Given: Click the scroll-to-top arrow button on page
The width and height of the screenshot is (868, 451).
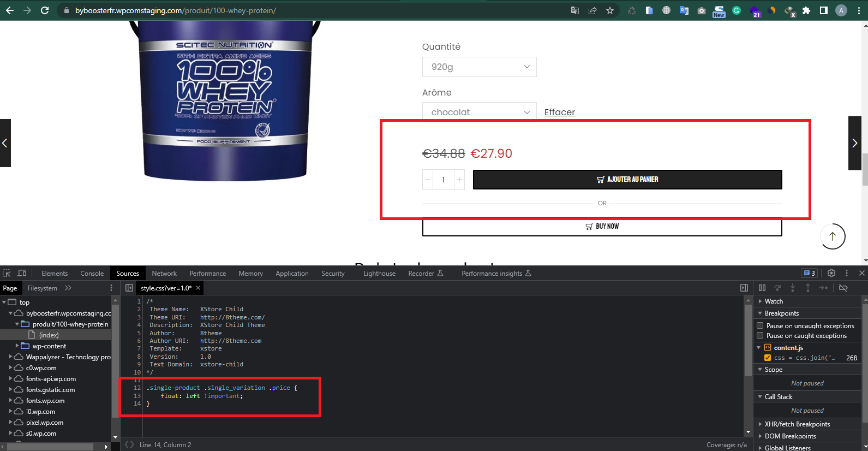Looking at the screenshot, I should 833,236.
